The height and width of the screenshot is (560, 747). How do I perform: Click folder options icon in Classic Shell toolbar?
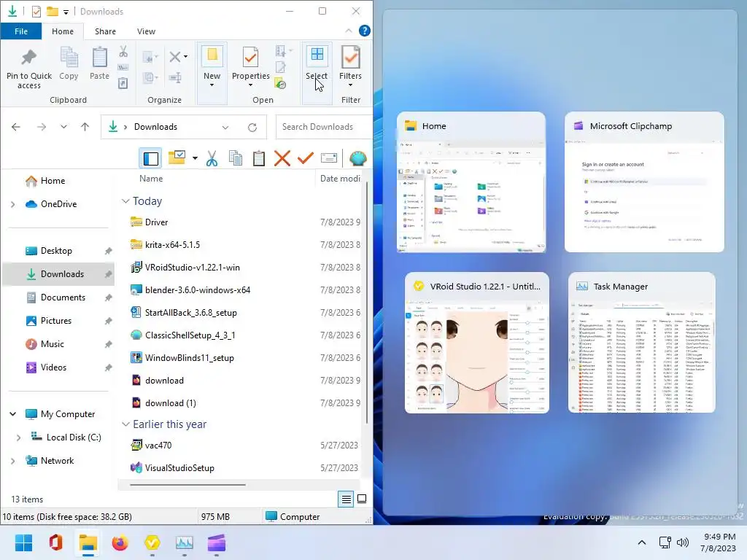[x=177, y=158]
